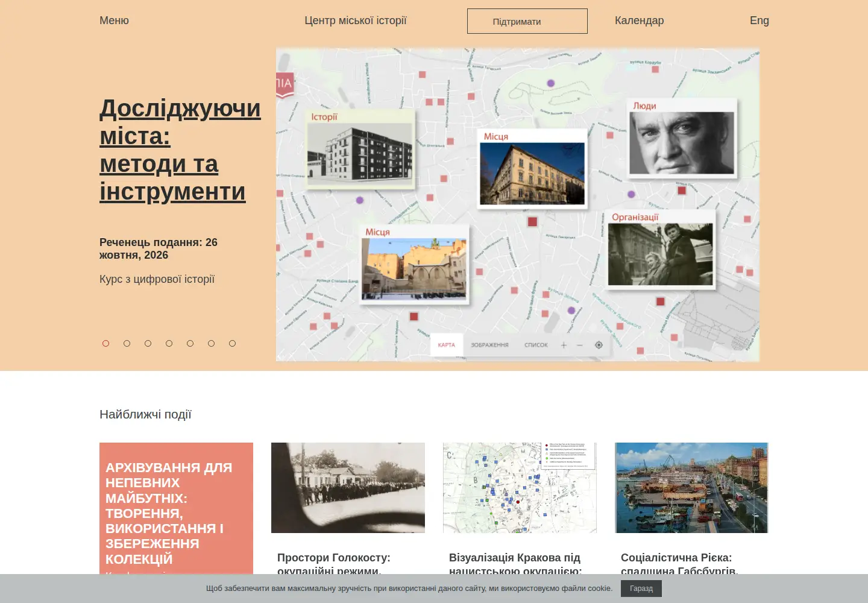Select the sixth slide dot
The width and height of the screenshot is (868, 603).
pyautogui.click(x=212, y=344)
